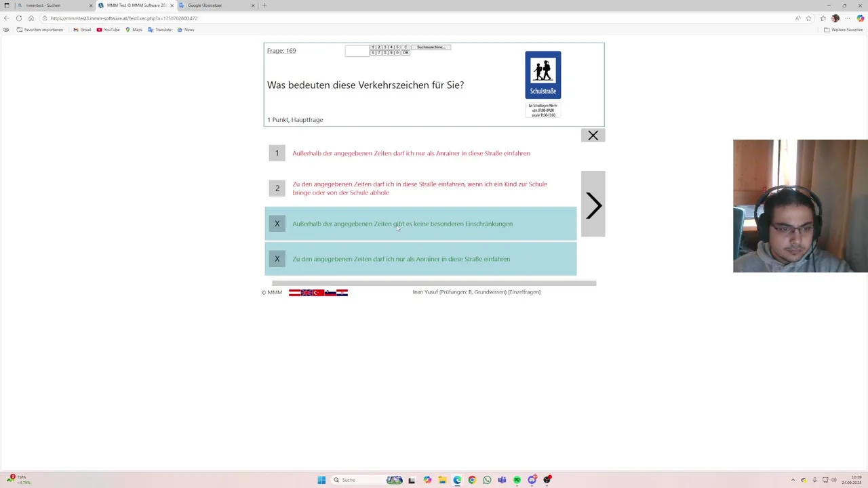Click keypad digit 0

click(x=397, y=53)
